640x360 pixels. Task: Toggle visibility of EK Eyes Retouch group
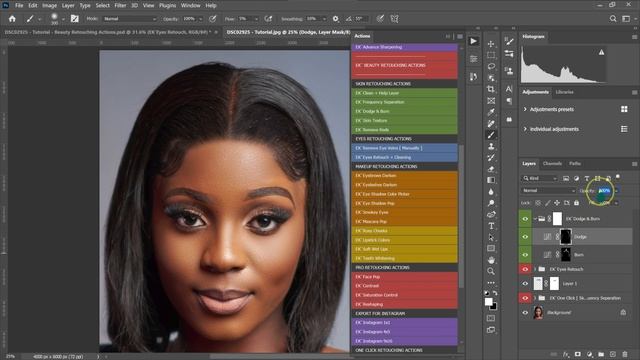pyautogui.click(x=525, y=269)
